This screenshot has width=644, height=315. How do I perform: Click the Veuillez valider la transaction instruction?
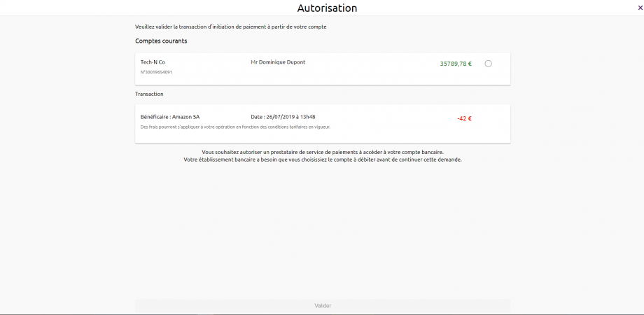231,27
